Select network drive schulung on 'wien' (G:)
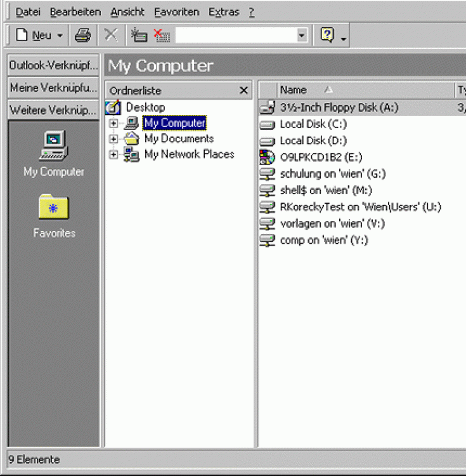 (x=332, y=174)
